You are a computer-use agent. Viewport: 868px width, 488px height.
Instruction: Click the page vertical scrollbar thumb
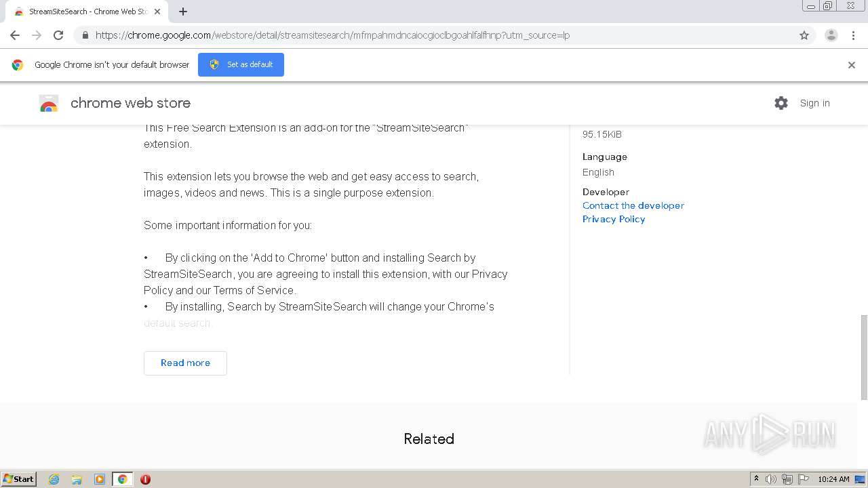pyautogui.click(x=864, y=357)
